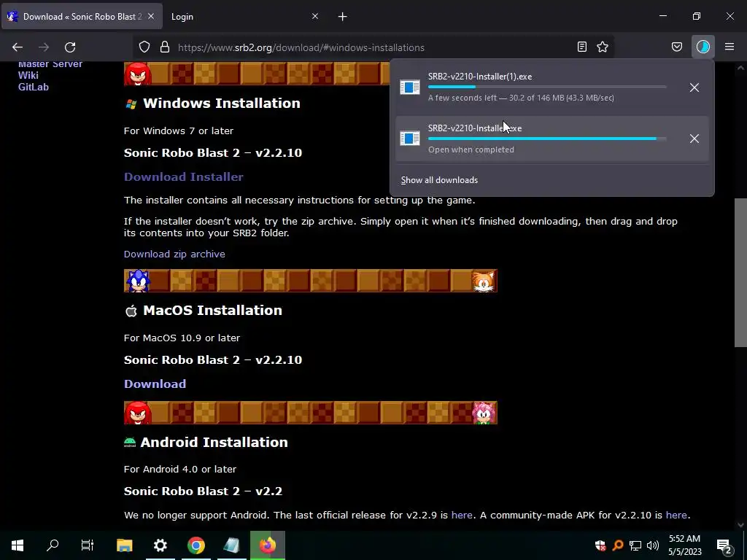
Task: Click the taskbar clock showing 5:52 AM
Action: pos(684,545)
